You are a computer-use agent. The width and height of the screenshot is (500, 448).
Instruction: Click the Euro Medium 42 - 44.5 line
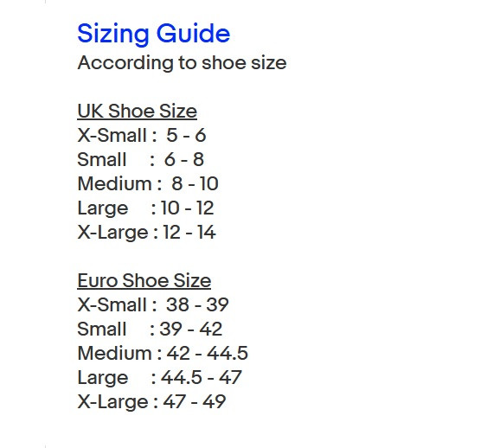click(163, 353)
